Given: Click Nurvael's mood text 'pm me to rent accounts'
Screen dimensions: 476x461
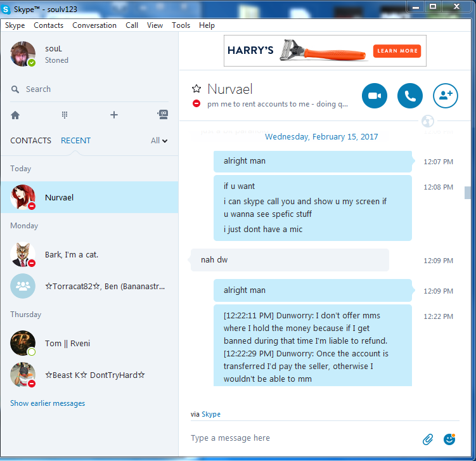Looking at the screenshot, I should [x=278, y=104].
